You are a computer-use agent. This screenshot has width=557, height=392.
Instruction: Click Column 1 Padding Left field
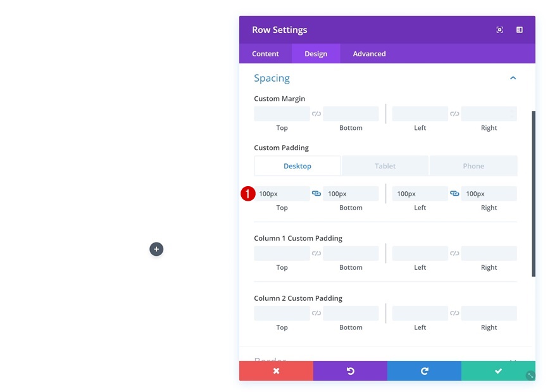pos(420,253)
